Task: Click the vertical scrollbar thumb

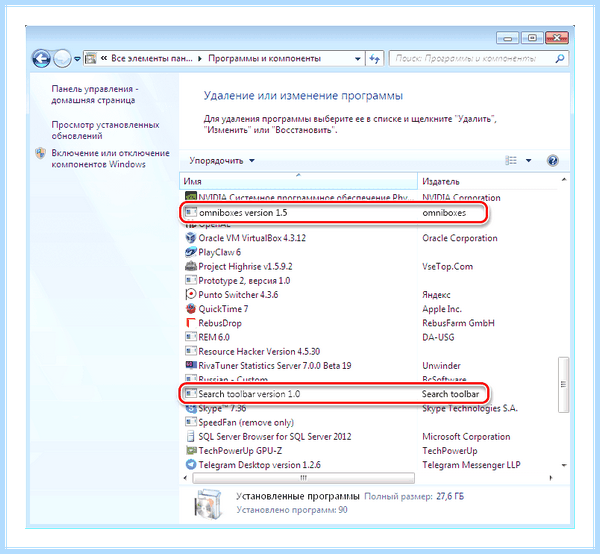Action: click(563, 385)
